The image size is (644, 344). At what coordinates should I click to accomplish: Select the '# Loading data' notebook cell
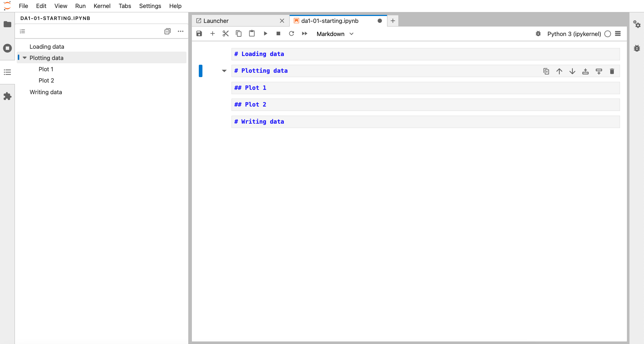[x=426, y=54]
